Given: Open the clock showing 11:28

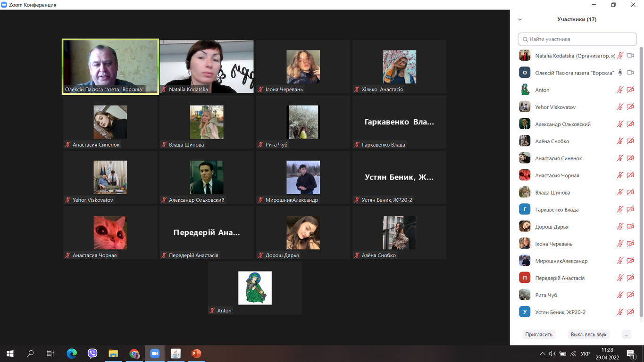Looking at the screenshot, I should tap(607, 354).
